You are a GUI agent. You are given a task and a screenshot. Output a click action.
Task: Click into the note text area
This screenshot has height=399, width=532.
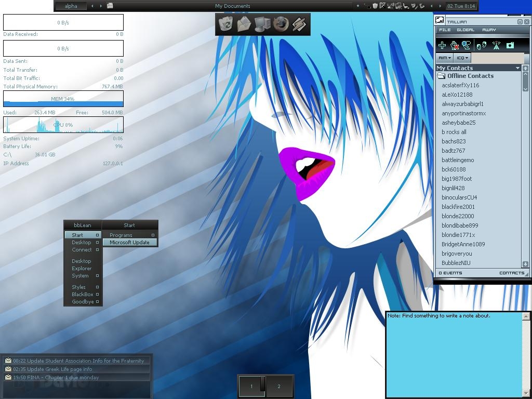[x=454, y=354]
